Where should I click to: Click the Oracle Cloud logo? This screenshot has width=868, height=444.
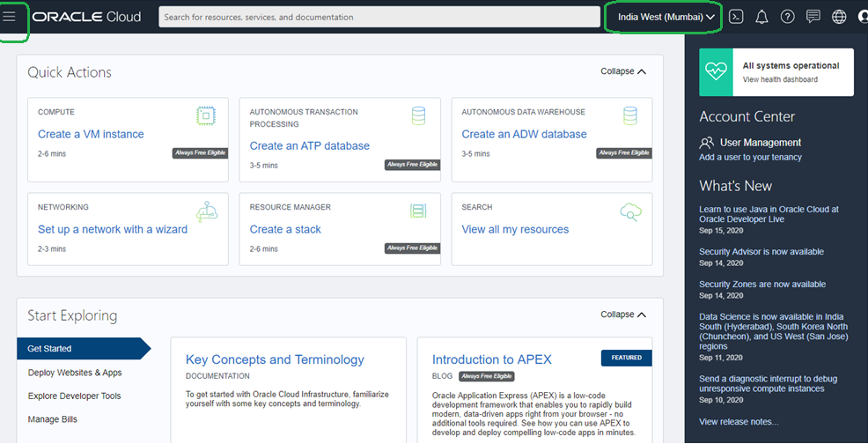86,18
